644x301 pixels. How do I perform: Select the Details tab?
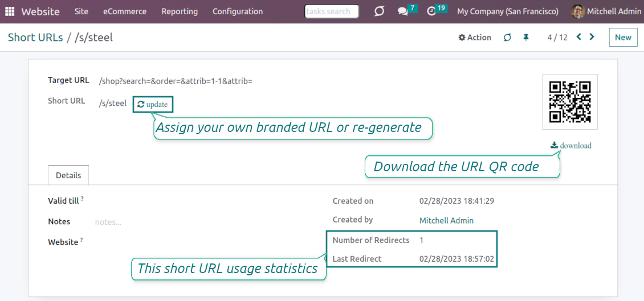[x=68, y=175]
